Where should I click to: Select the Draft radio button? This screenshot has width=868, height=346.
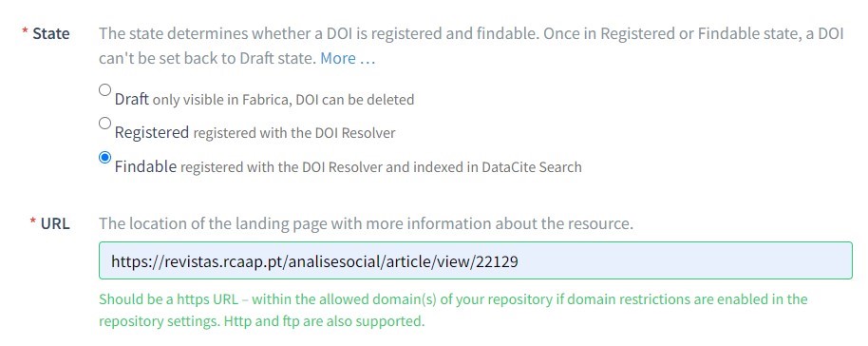[104, 90]
